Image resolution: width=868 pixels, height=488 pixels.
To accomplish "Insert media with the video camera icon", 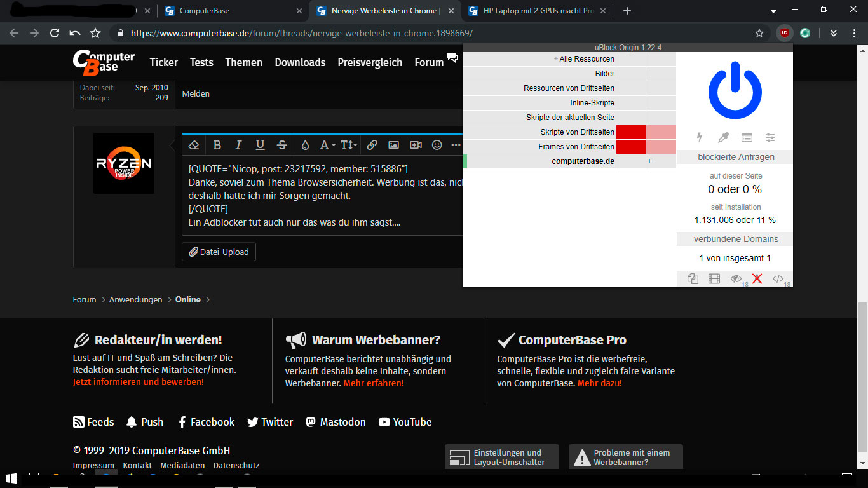I will pyautogui.click(x=416, y=145).
